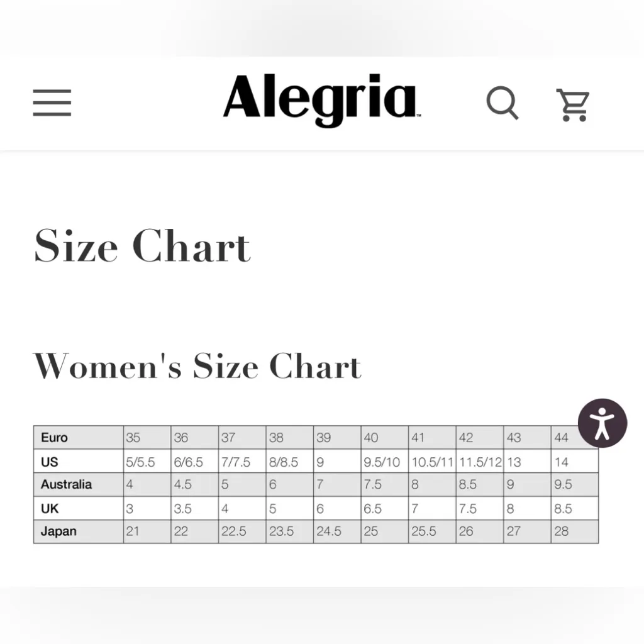This screenshot has height=644, width=644.
Task: Click Japan size 28 cell
Action: [x=574, y=531]
